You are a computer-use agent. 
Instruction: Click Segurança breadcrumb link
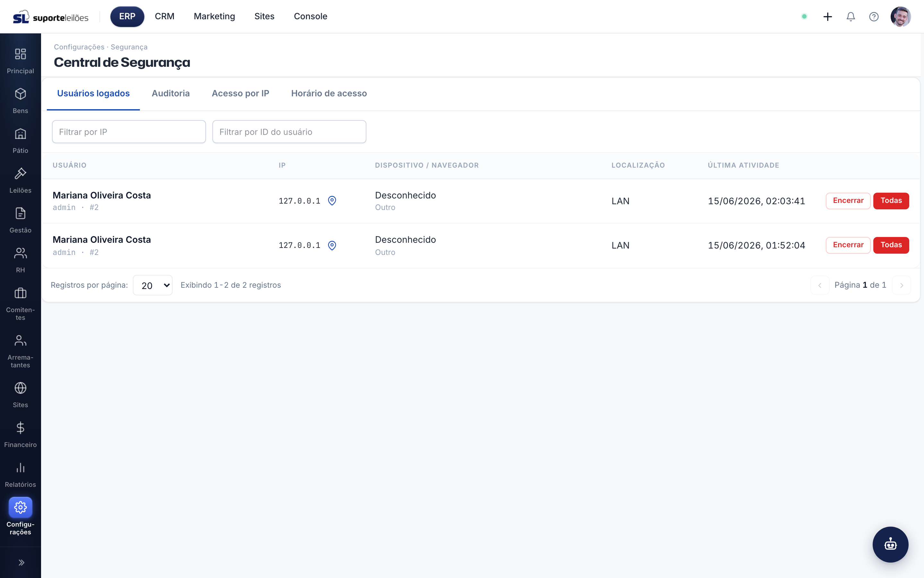pos(129,47)
